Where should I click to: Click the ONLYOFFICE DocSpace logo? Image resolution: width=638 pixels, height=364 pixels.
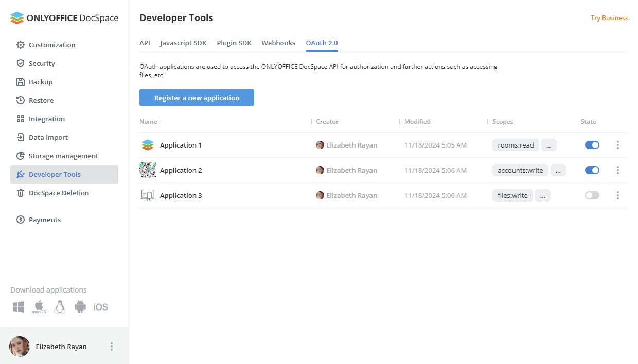click(x=64, y=18)
